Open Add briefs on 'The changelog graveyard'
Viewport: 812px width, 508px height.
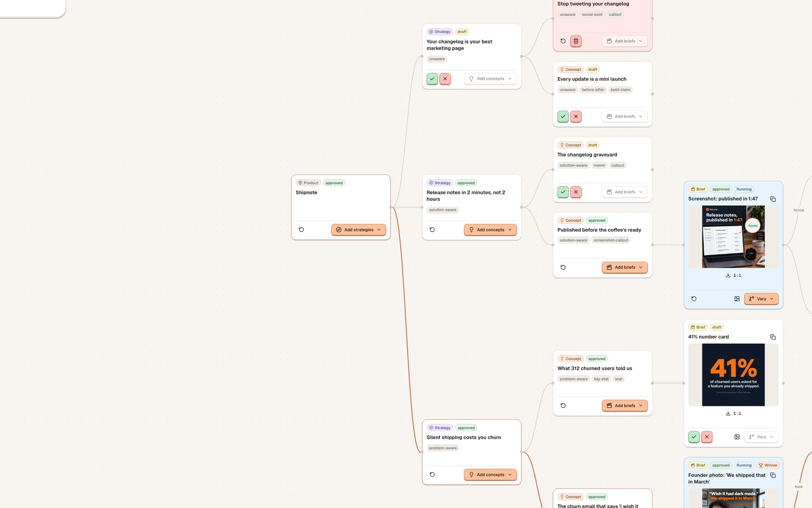click(624, 192)
